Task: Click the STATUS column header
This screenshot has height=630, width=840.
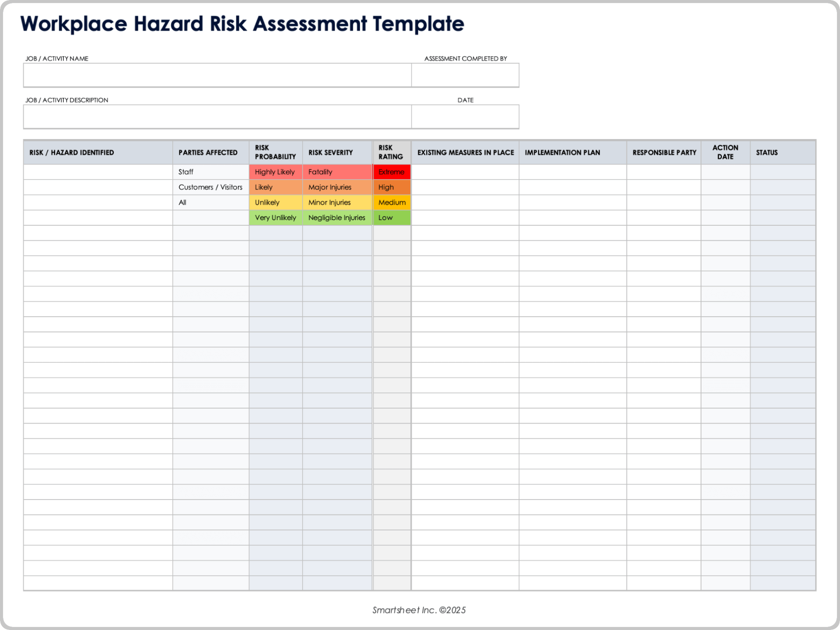Action: point(766,152)
